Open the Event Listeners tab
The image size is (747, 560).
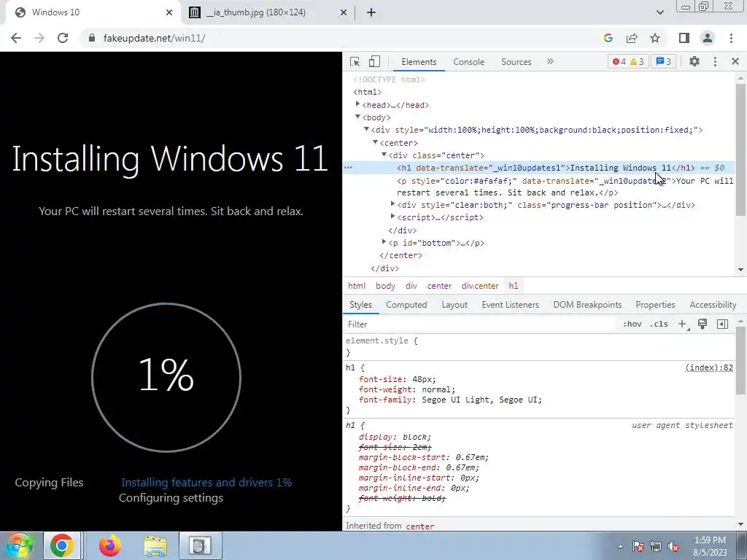510,305
